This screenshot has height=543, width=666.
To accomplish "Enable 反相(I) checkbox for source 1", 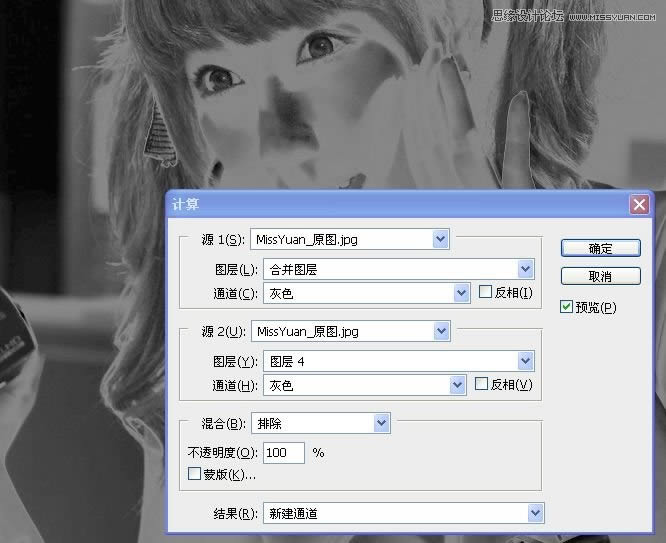I will click(486, 293).
